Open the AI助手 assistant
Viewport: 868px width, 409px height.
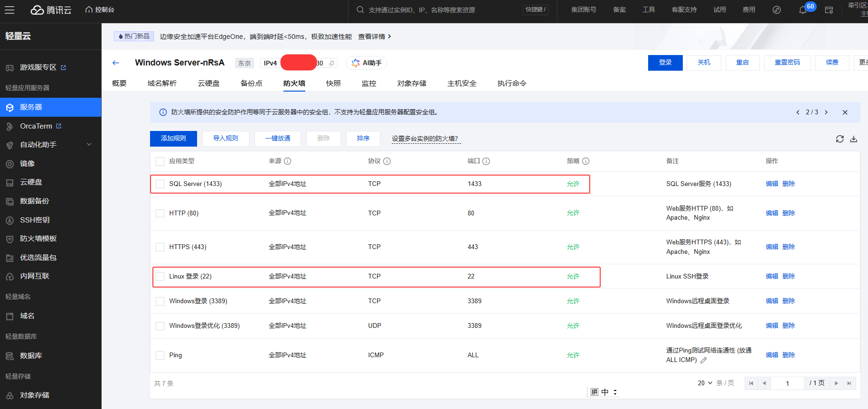point(367,63)
